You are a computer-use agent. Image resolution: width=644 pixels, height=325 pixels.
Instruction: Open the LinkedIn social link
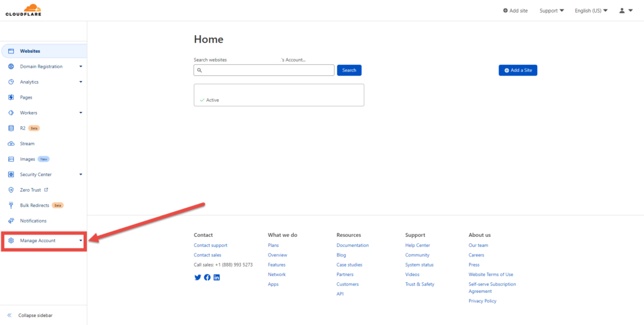click(217, 277)
